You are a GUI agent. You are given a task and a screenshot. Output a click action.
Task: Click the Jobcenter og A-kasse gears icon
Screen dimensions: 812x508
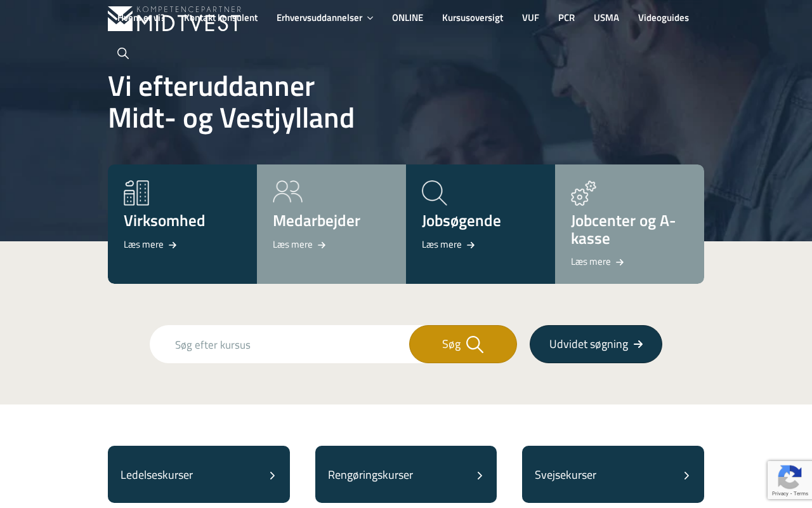point(584,193)
